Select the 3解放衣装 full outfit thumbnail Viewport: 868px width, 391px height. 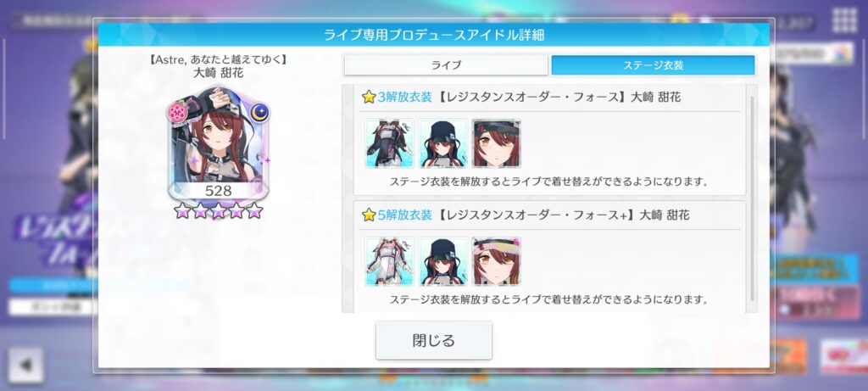coord(389,143)
